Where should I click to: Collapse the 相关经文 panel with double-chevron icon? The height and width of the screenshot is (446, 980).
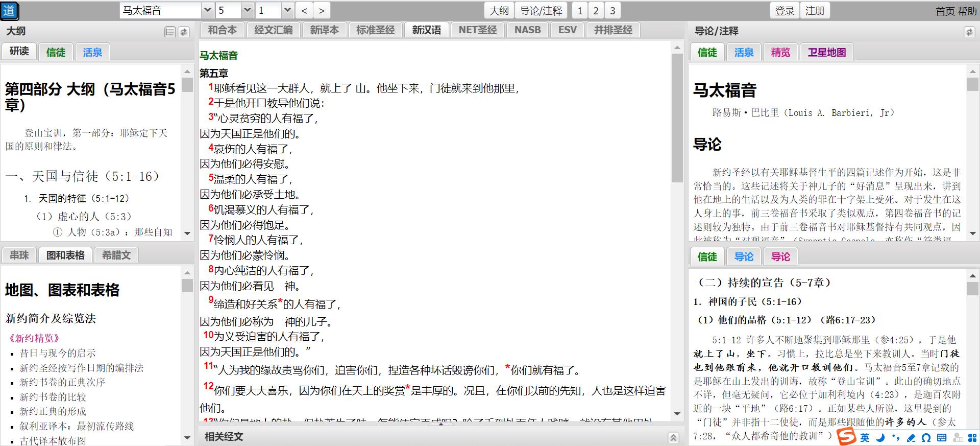tap(673, 437)
